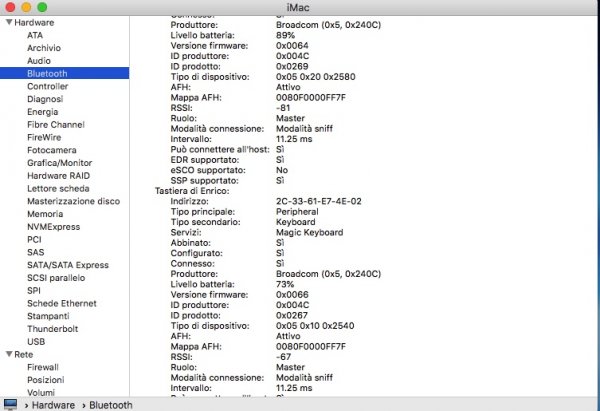This screenshot has height=411, width=600.
Task: Open SATA/SATA Express in the sidebar
Action: click(x=68, y=265)
